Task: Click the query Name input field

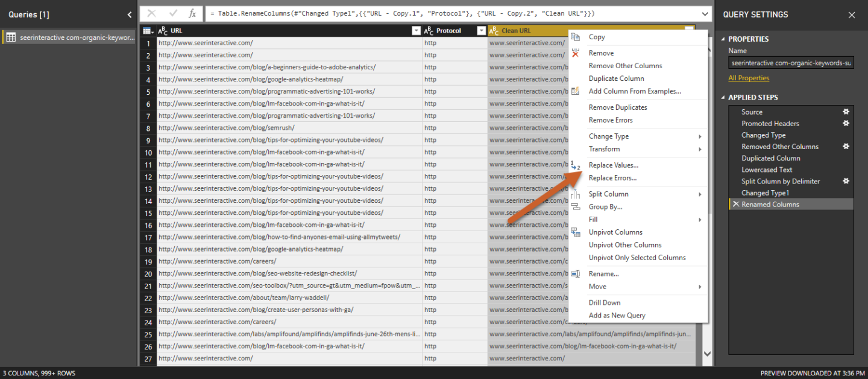Action: coord(790,63)
